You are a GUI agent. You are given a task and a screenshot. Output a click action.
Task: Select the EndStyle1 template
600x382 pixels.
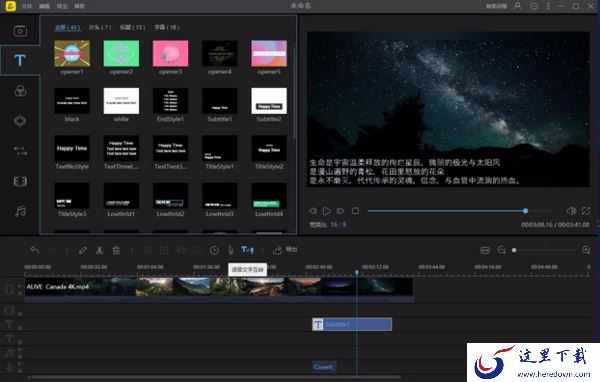pyautogui.click(x=170, y=101)
